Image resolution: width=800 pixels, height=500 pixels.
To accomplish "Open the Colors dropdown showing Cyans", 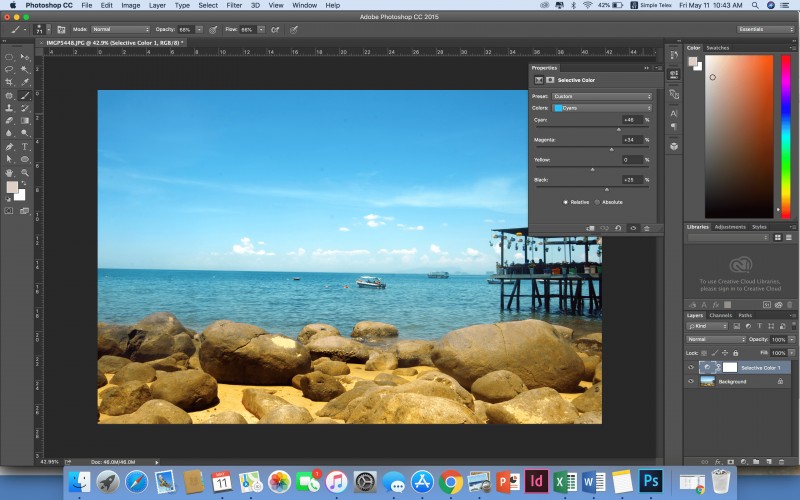I will click(x=602, y=107).
